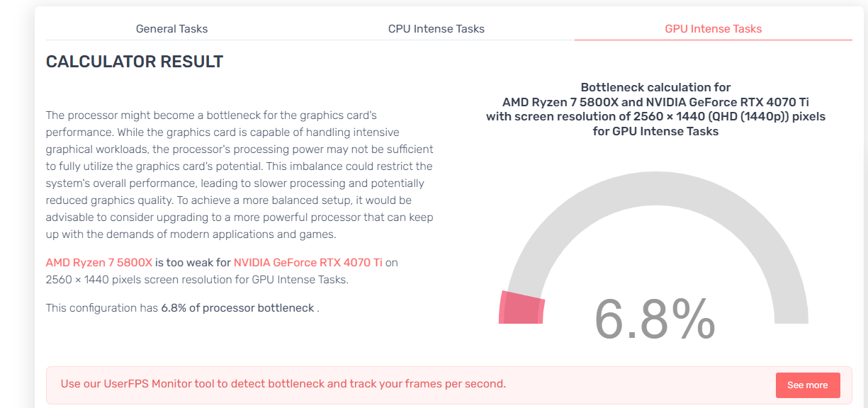Click the large 6.8% gauge value

(655, 319)
